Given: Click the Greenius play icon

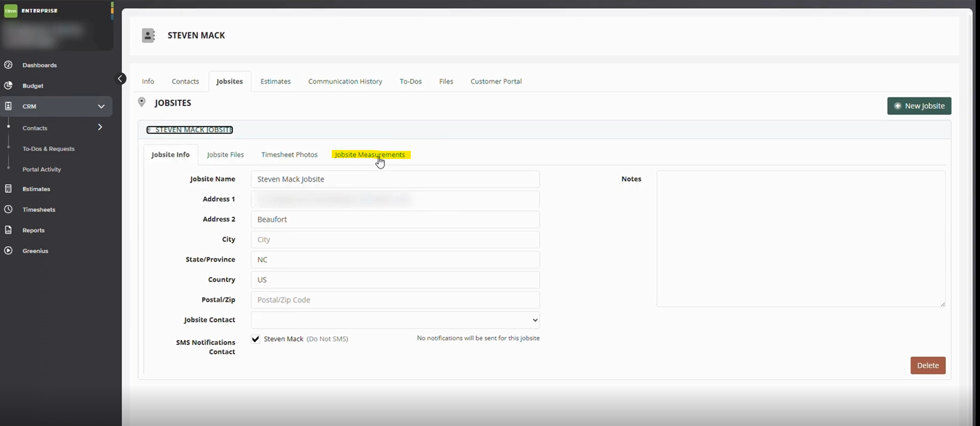Looking at the screenshot, I should pos(8,251).
